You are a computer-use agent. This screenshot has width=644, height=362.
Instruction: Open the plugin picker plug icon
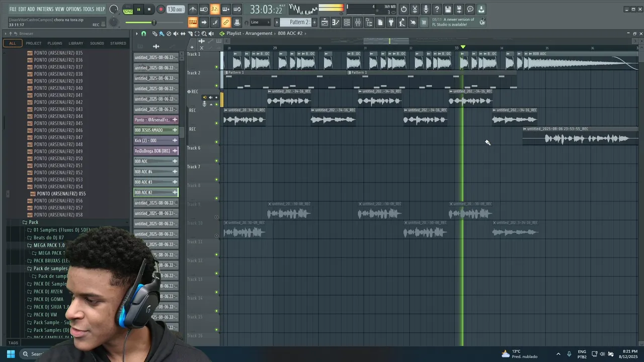pos(391,22)
